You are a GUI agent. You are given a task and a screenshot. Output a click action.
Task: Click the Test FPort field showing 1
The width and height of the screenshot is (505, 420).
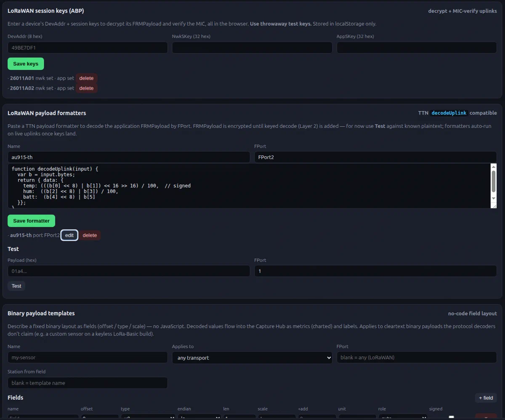[375, 271]
